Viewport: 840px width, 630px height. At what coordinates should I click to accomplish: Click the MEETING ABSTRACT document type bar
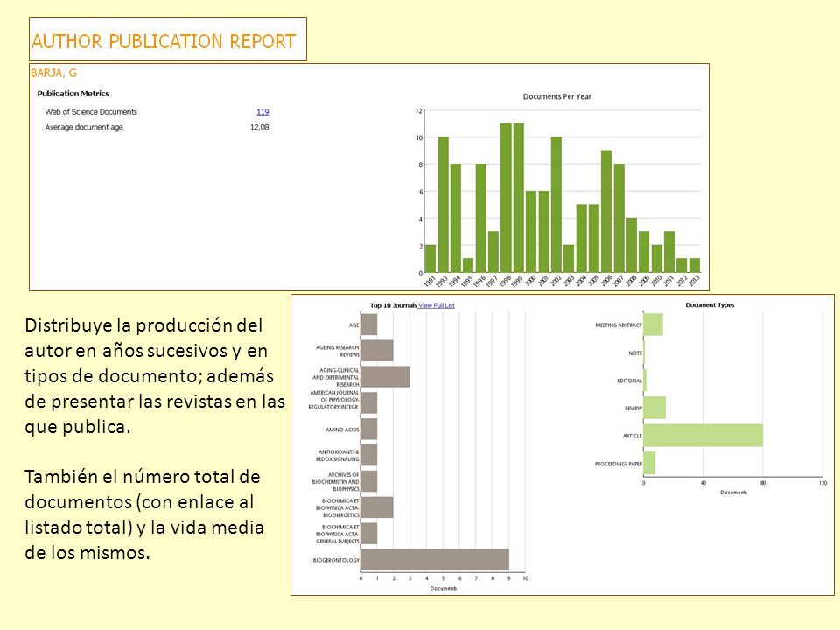(x=653, y=325)
